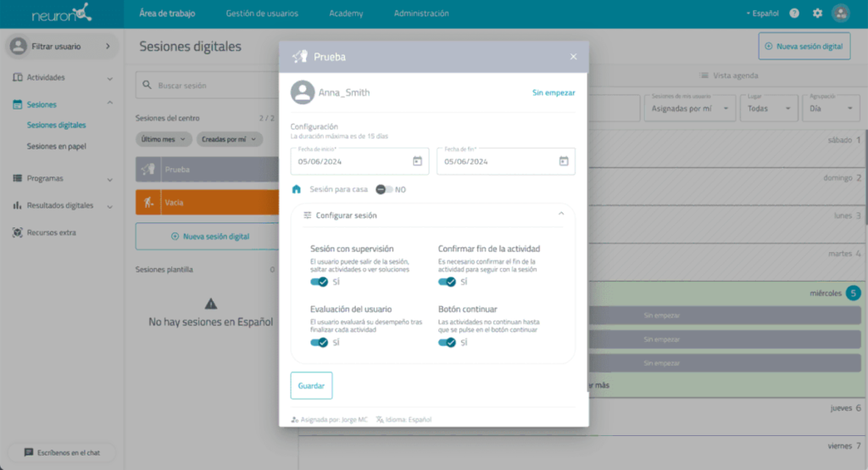868x470 pixels.
Task: Click the search magnifier icon
Action: coord(147,86)
